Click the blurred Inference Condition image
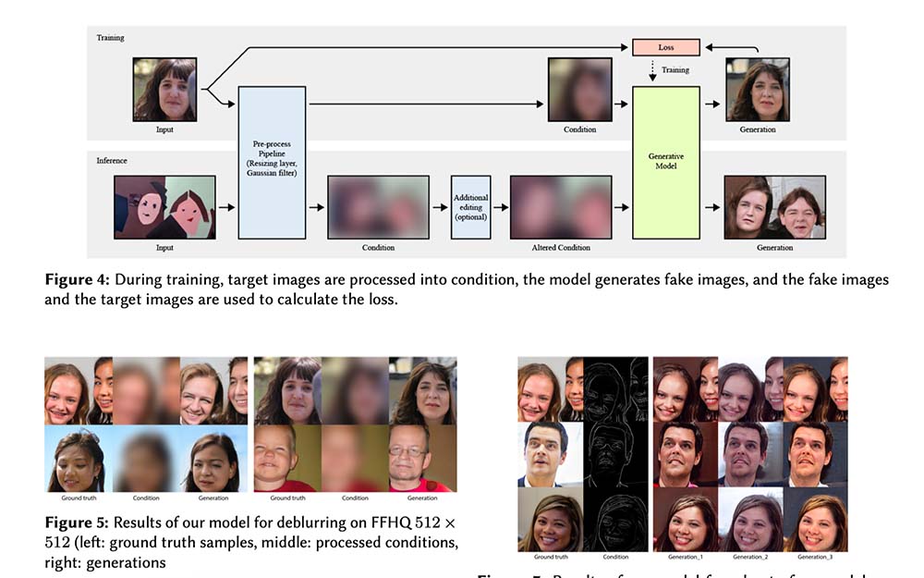 (x=378, y=207)
